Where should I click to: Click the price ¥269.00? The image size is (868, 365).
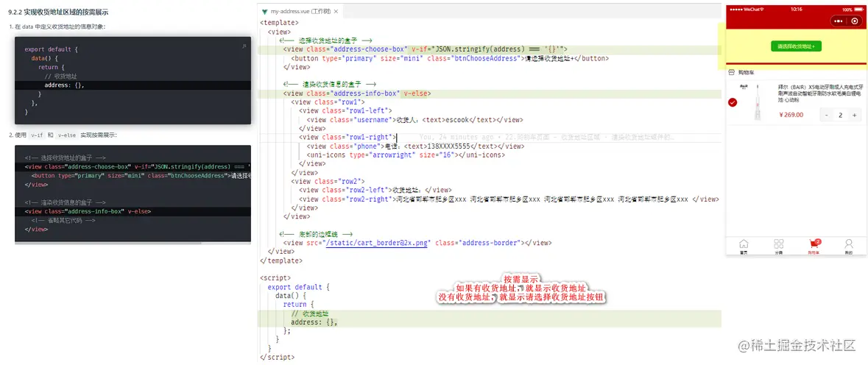tap(791, 115)
